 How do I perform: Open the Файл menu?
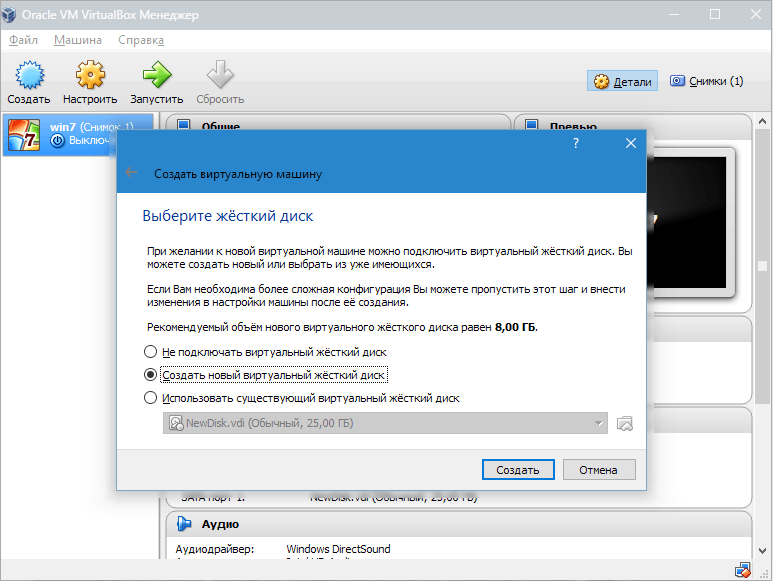click(x=23, y=40)
